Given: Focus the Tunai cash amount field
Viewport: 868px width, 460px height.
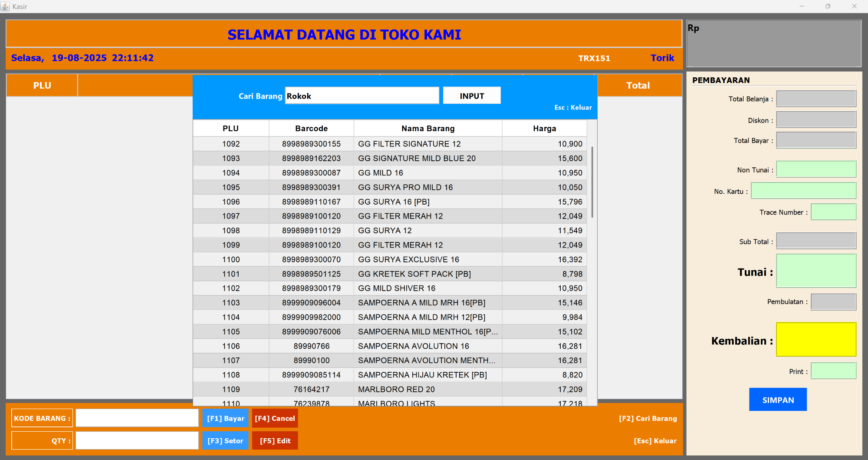Looking at the screenshot, I should tap(816, 271).
